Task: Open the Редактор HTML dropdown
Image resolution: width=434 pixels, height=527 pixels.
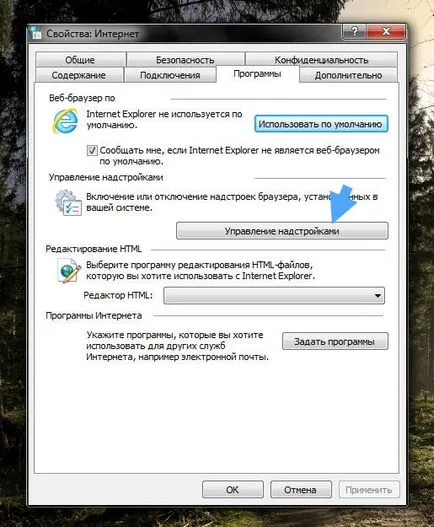Action: [274, 296]
